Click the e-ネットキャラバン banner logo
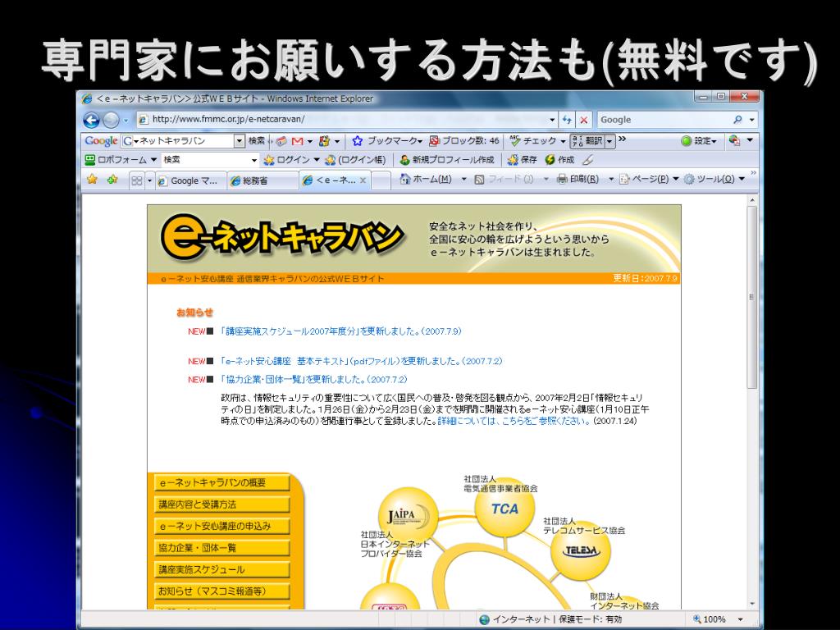Viewport: 840px width, 630px height. coord(281,239)
